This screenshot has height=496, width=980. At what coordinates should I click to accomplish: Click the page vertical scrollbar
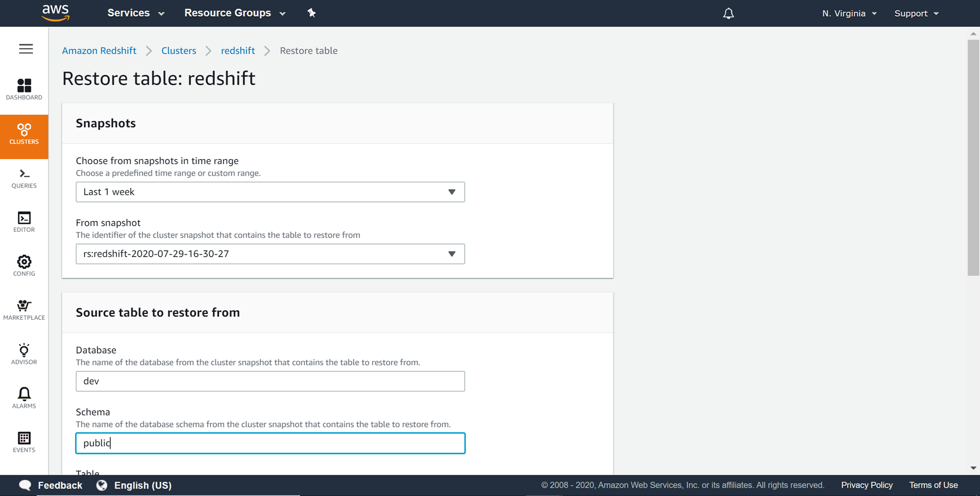[973, 158]
